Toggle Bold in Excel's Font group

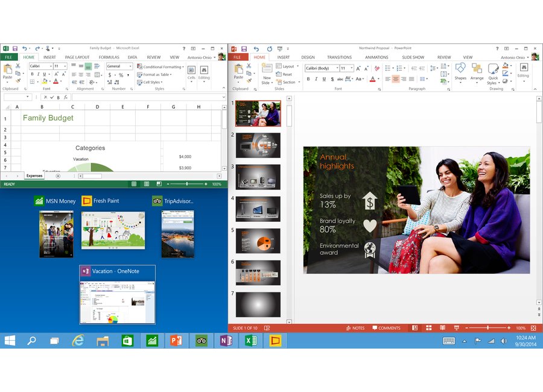[31, 74]
